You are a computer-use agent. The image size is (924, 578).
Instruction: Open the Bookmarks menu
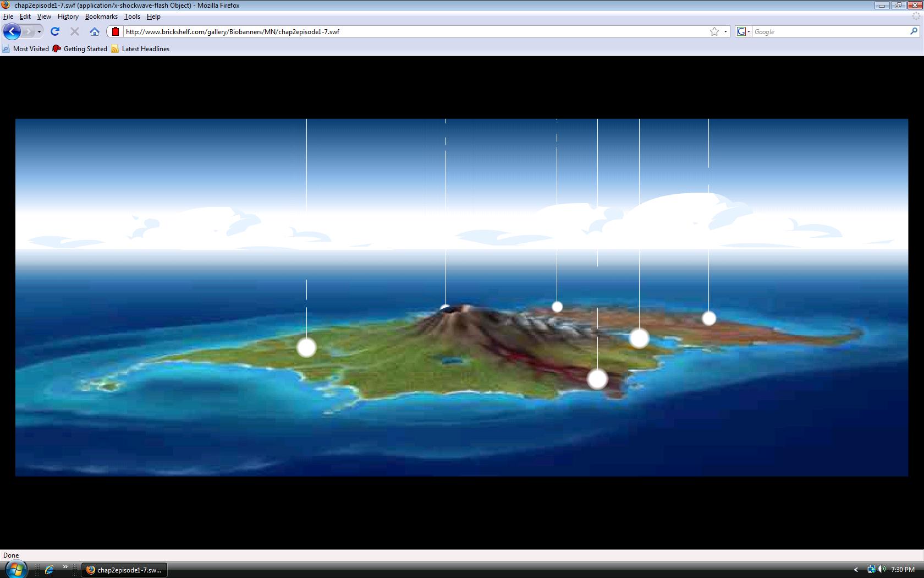point(101,17)
